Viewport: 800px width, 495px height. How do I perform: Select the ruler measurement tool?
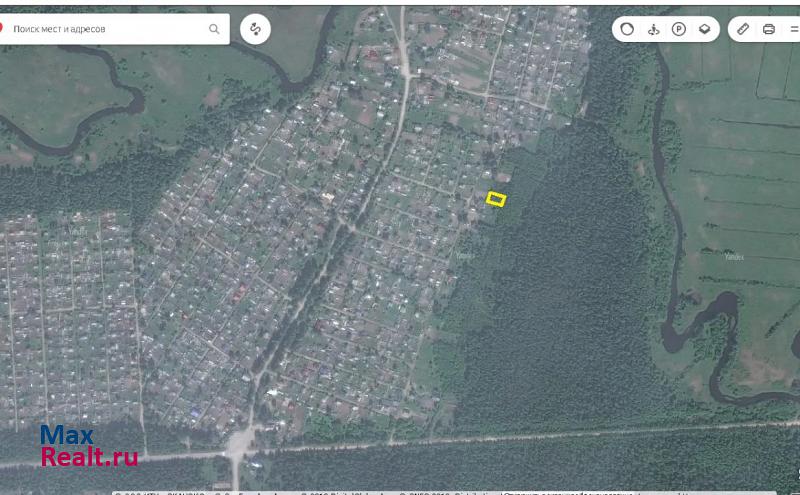[x=743, y=29]
